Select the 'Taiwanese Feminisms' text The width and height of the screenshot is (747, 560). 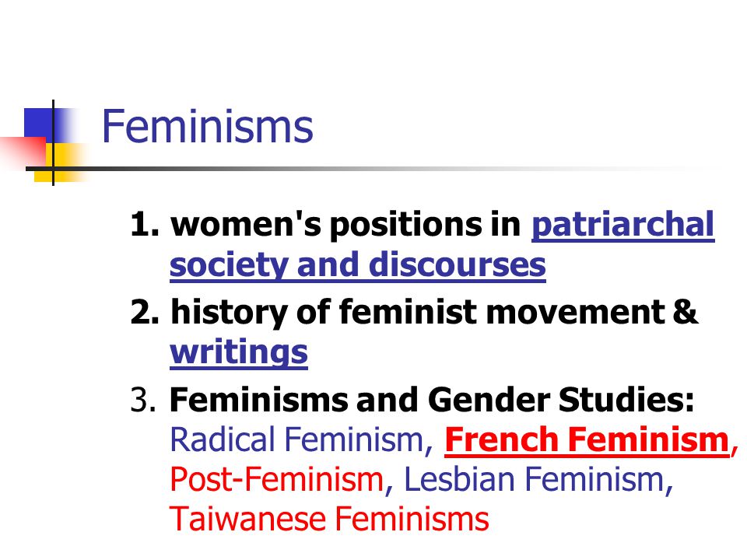click(x=329, y=519)
